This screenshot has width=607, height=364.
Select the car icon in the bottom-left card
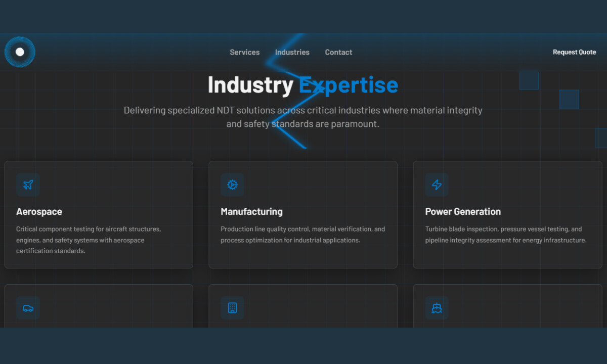click(x=28, y=308)
